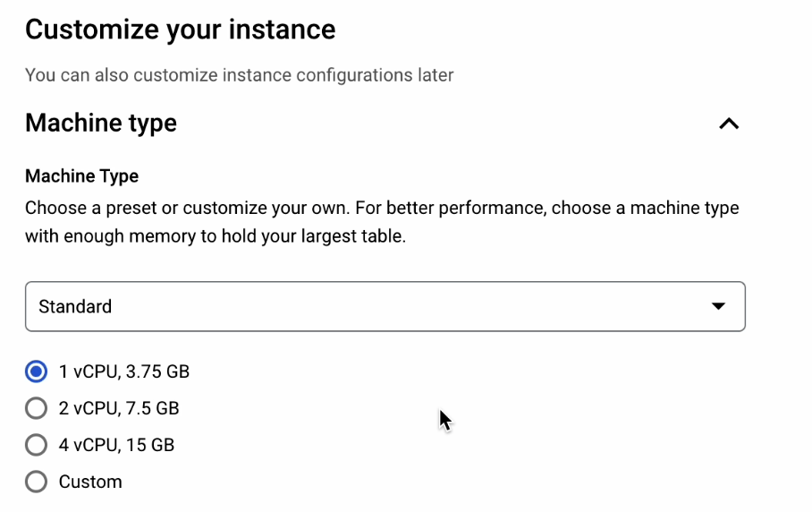
Task: Select the 1 vCPU, 3.75 GB radio button
Action: [37, 371]
